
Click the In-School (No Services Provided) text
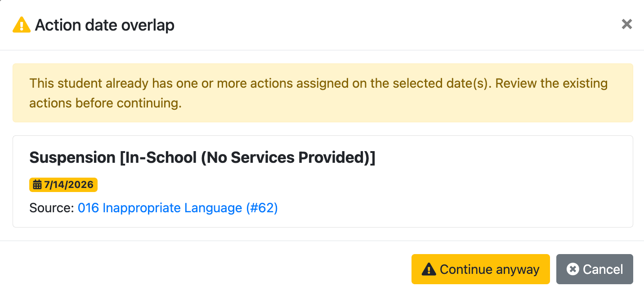coord(247,158)
